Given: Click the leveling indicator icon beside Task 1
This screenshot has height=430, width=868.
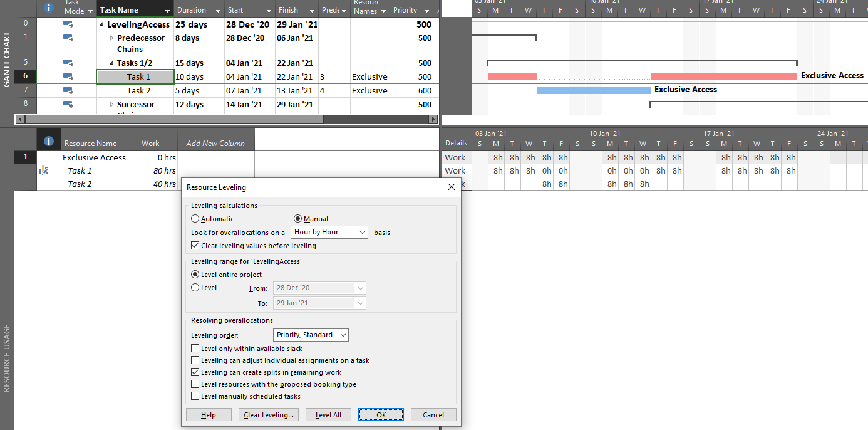Looking at the screenshot, I should click(x=44, y=170).
